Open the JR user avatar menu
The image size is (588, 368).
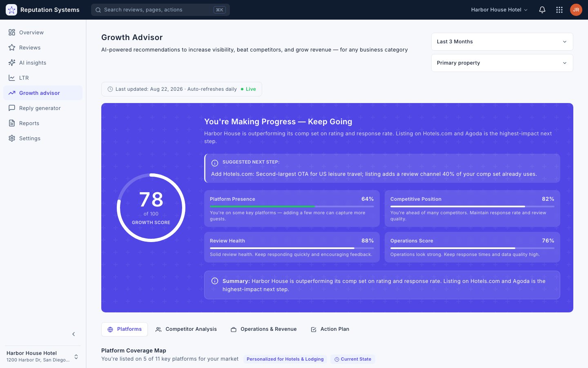[576, 10]
